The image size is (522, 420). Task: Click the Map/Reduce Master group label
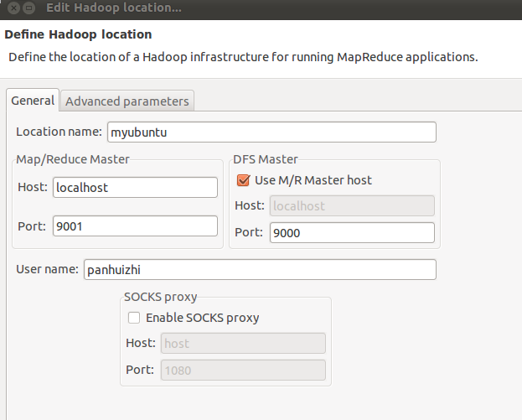(x=73, y=159)
